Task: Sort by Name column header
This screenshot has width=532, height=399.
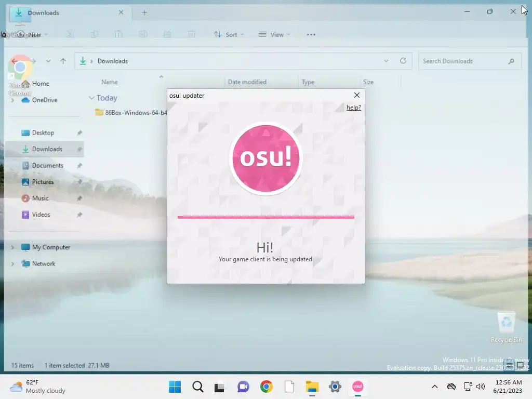Action: pos(109,82)
